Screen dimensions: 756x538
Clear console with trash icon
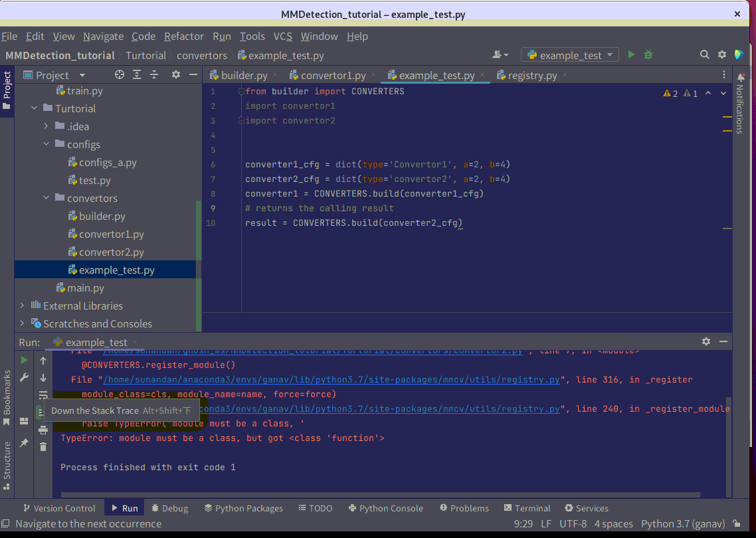[x=43, y=447]
